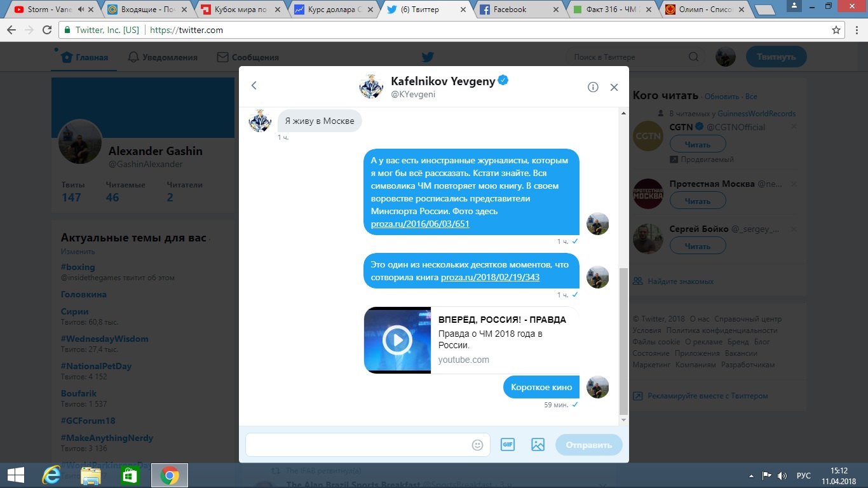The width and height of the screenshot is (868, 488).
Task: Switch to Курс доллара browser tab
Action: (x=332, y=10)
